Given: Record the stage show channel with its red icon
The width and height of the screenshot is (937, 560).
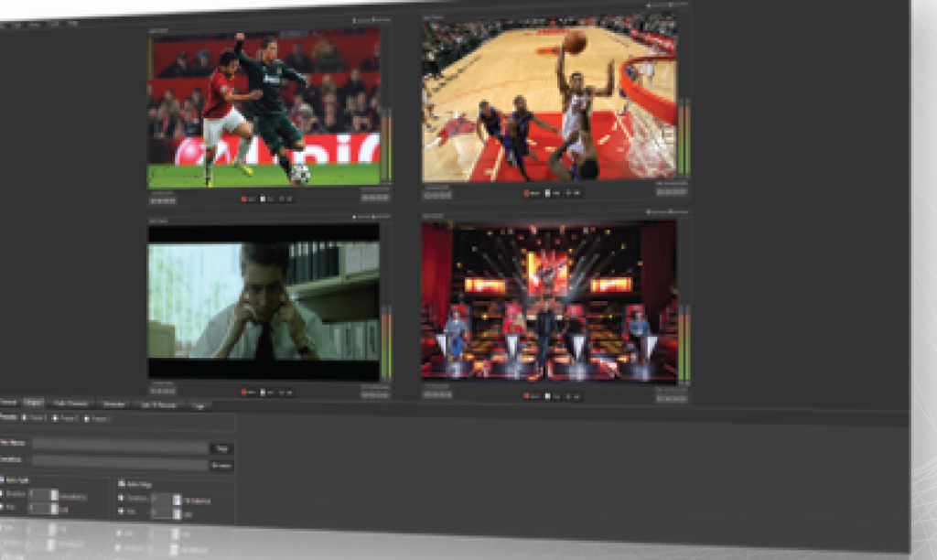Looking at the screenshot, I should coord(527,396).
